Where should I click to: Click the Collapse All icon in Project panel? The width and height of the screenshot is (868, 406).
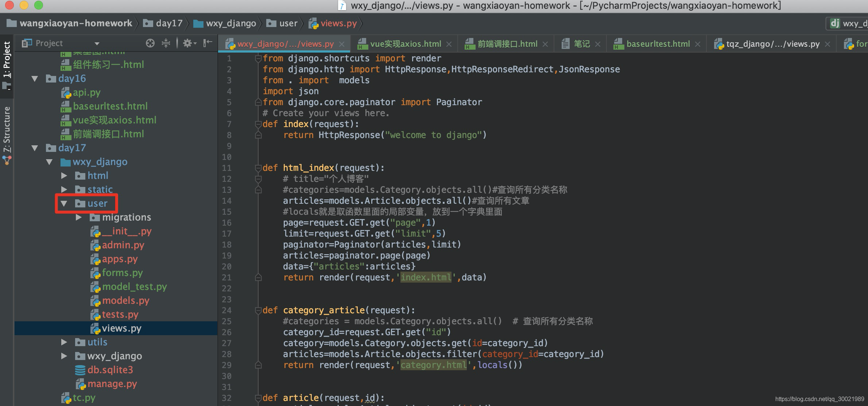pyautogui.click(x=166, y=43)
